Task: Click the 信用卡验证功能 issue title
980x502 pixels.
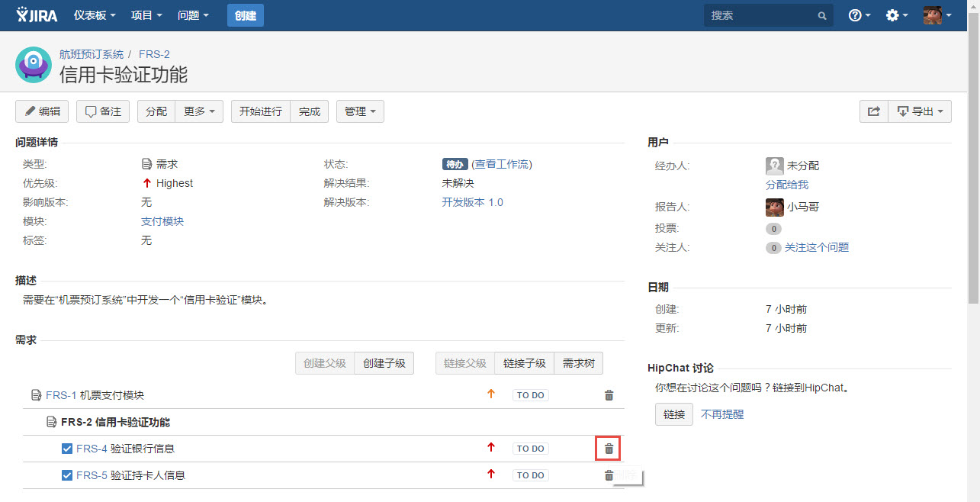Action: [124, 74]
